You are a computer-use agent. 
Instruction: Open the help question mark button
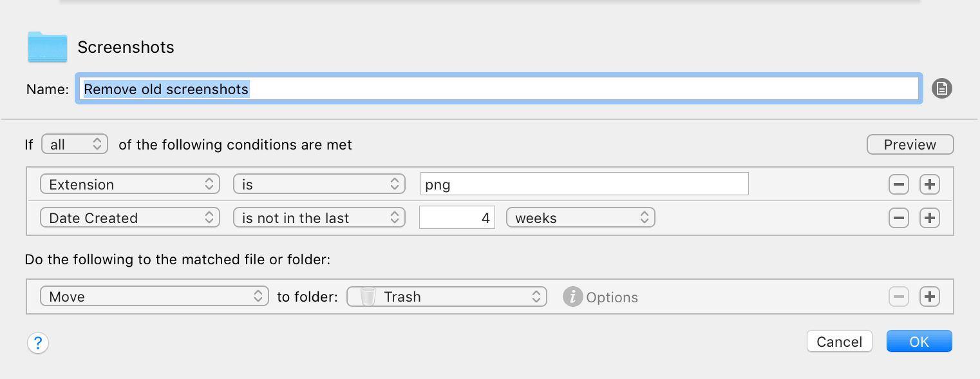(x=38, y=342)
